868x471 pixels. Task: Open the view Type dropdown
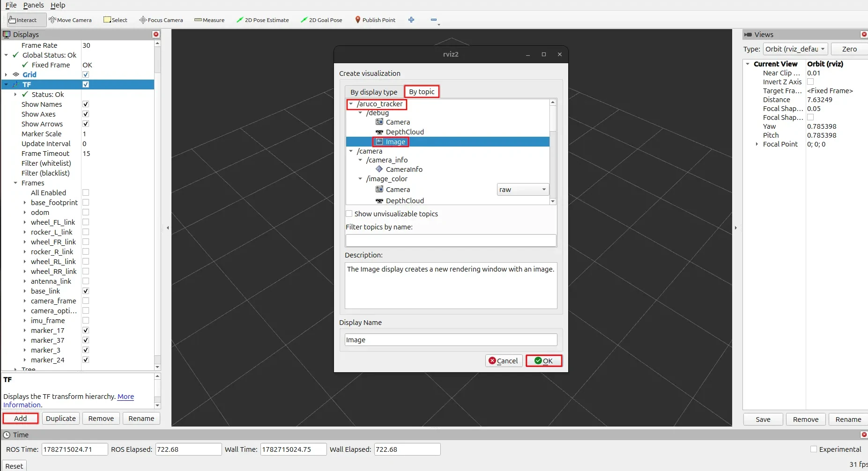tap(795, 49)
